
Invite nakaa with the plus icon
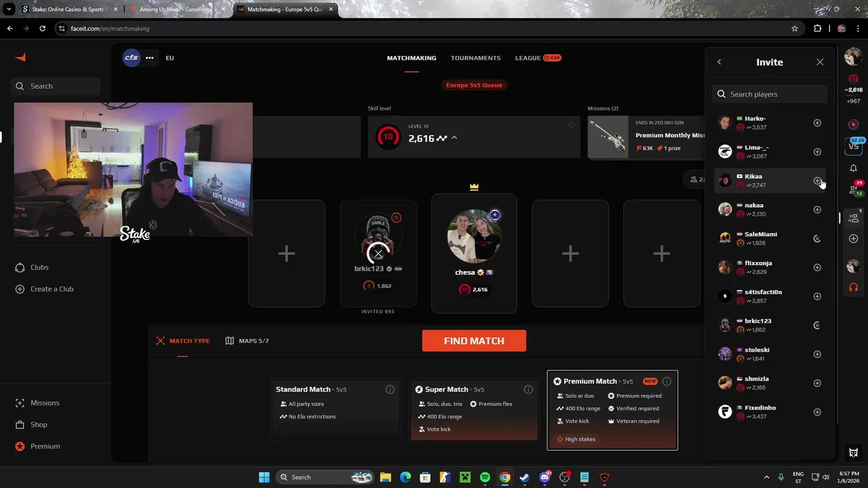click(817, 209)
